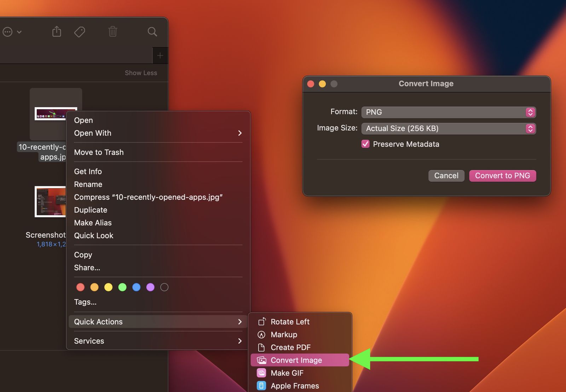Click the Create PDF icon

pyautogui.click(x=261, y=347)
